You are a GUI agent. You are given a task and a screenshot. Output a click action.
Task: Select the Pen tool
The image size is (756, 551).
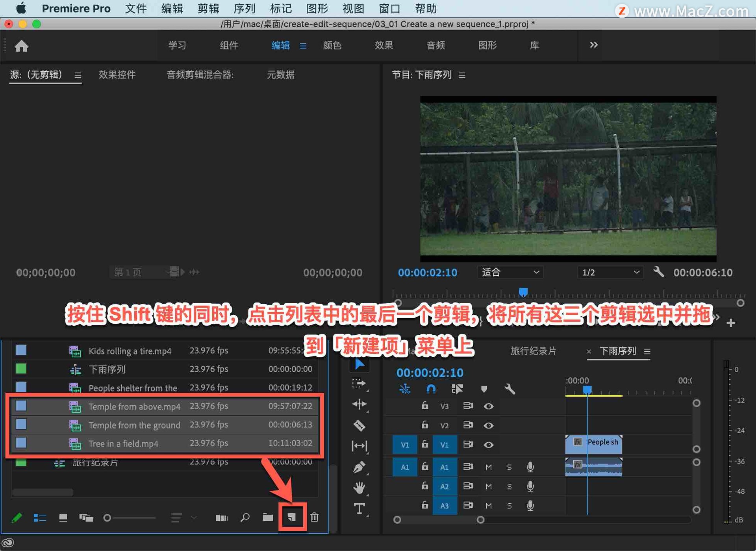359,467
